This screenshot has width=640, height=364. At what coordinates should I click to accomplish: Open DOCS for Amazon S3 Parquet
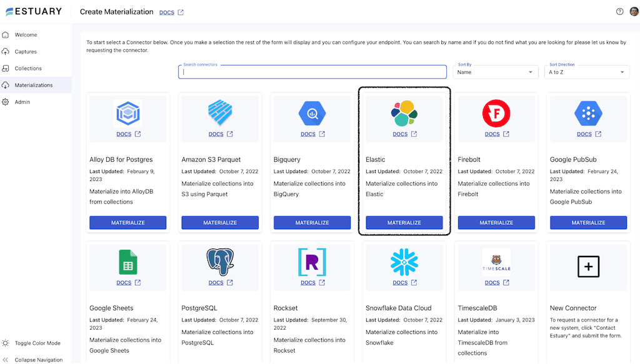(216, 134)
